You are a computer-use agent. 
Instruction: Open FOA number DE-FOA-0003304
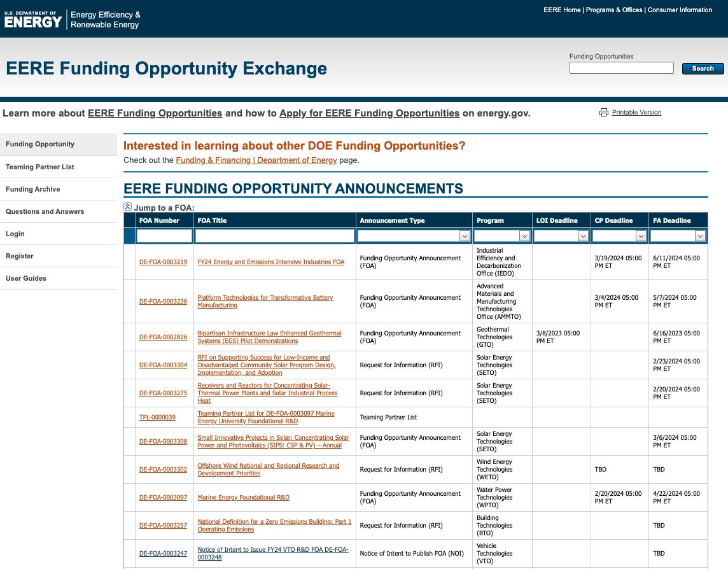pos(163,365)
